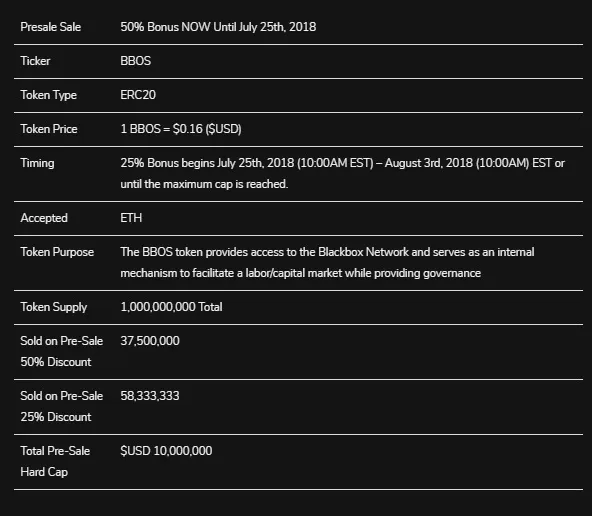This screenshot has height=516, width=592.
Task: Select the $0.16 token price value
Action: tap(181, 129)
